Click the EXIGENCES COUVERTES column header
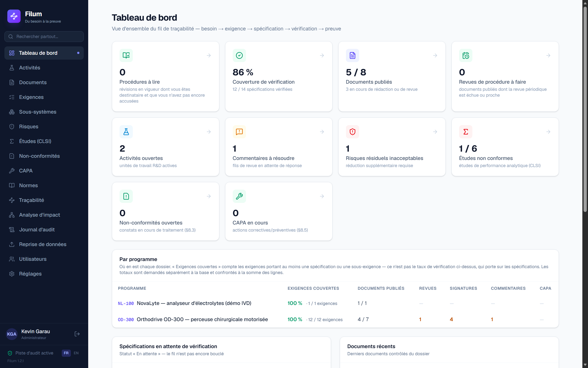This screenshot has height=368, width=588. (x=313, y=288)
